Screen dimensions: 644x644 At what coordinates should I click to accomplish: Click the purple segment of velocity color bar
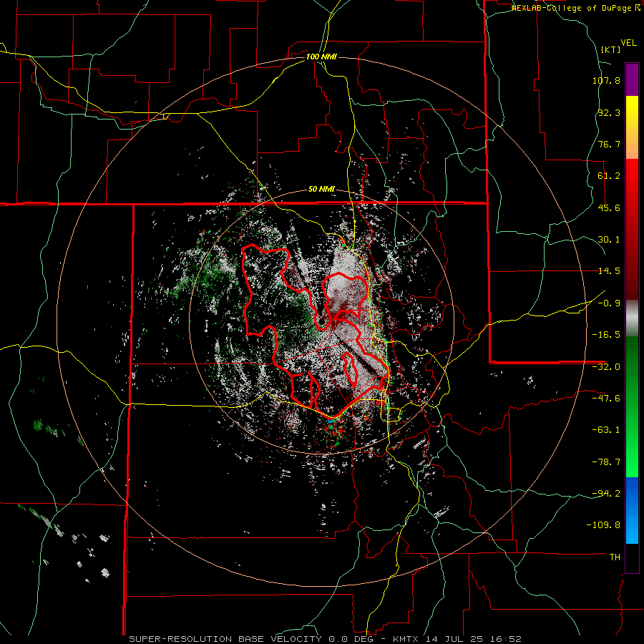[x=632, y=80]
